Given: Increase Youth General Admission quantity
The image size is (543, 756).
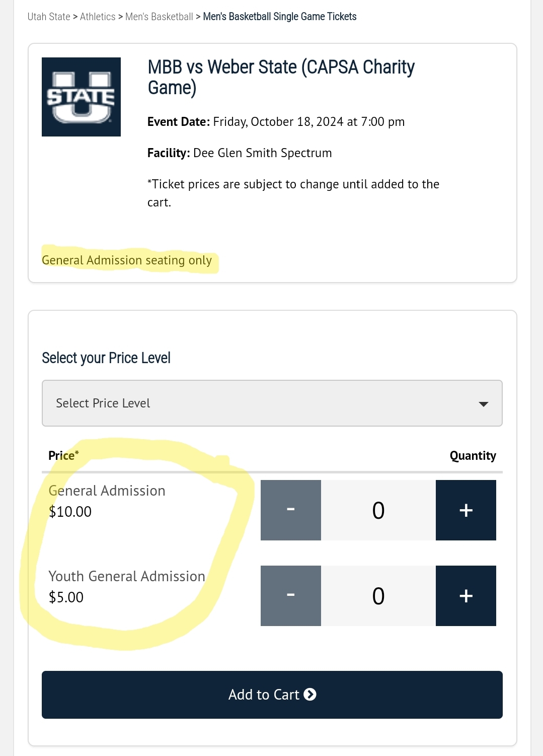Looking at the screenshot, I should [466, 596].
